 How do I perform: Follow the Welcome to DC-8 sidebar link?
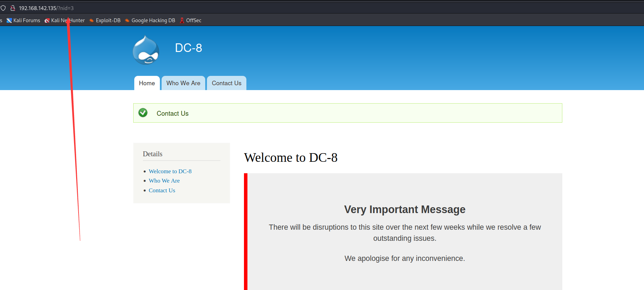point(170,171)
